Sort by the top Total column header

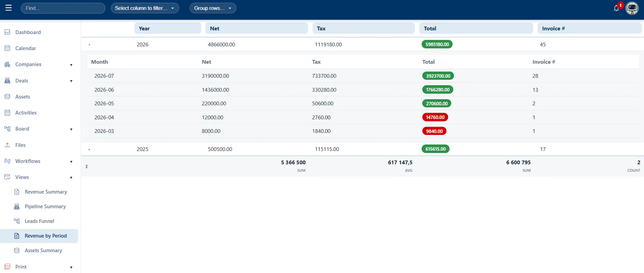476,28
